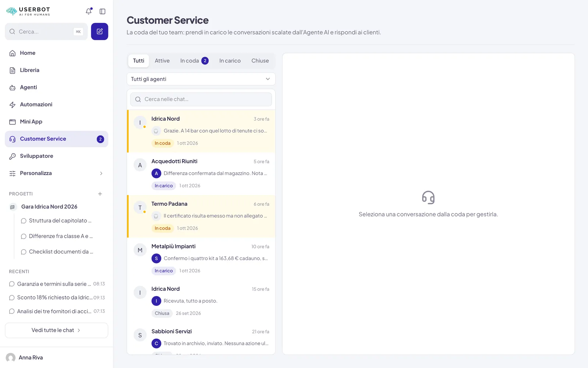Switch to the In carico tab
The height and width of the screenshot is (368, 588).
point(230,61)
